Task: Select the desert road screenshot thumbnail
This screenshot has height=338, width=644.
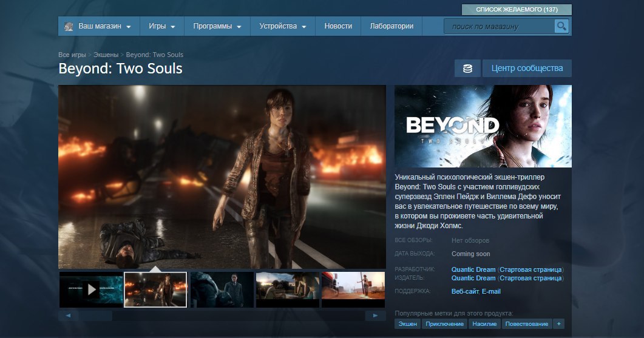Action: (x=353, y=289)
